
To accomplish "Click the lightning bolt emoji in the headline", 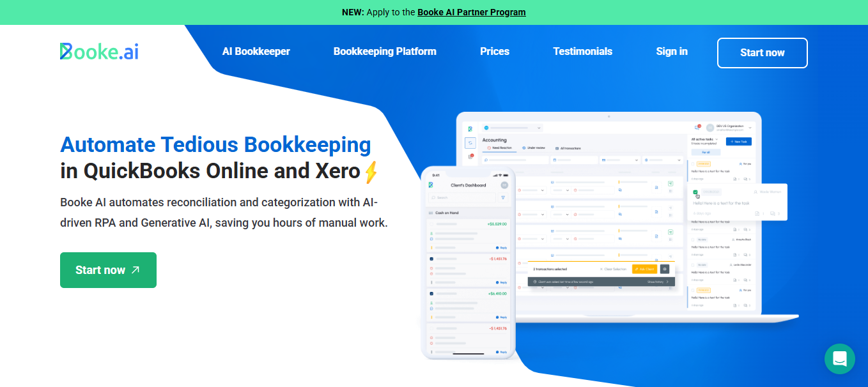I will pyautogui.click(x=371, y=172).
